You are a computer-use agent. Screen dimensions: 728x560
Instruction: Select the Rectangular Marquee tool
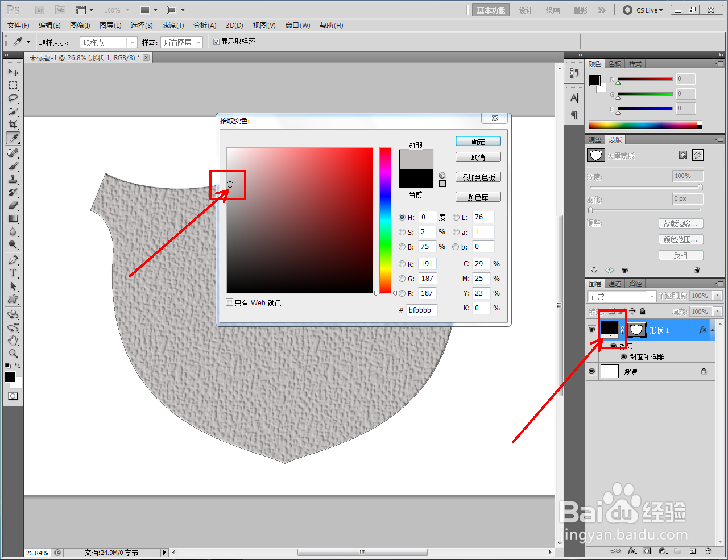click(x=13, y=85)
